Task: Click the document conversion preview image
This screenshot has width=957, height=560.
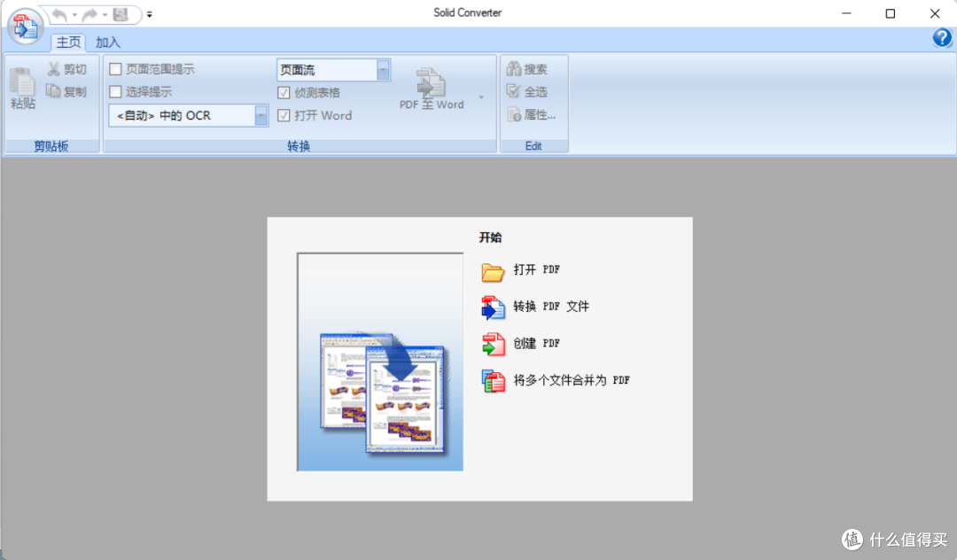Action: coord(380,362)
